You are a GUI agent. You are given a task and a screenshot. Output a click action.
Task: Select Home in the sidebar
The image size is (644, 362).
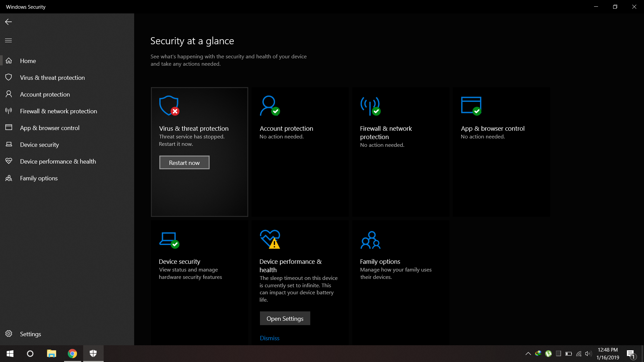click(x=67, y=61)
